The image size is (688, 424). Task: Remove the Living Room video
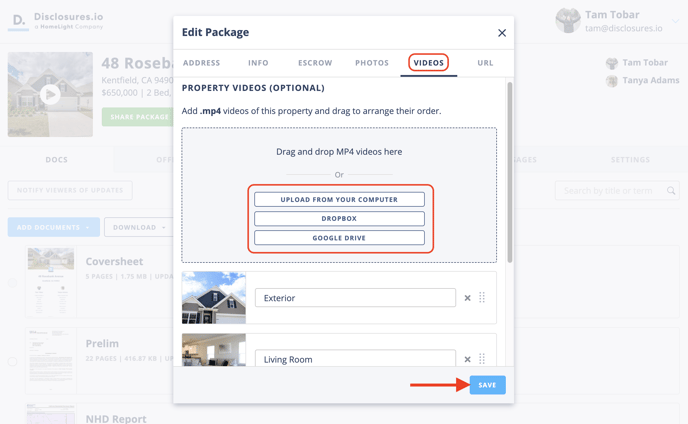pos(467,359)
